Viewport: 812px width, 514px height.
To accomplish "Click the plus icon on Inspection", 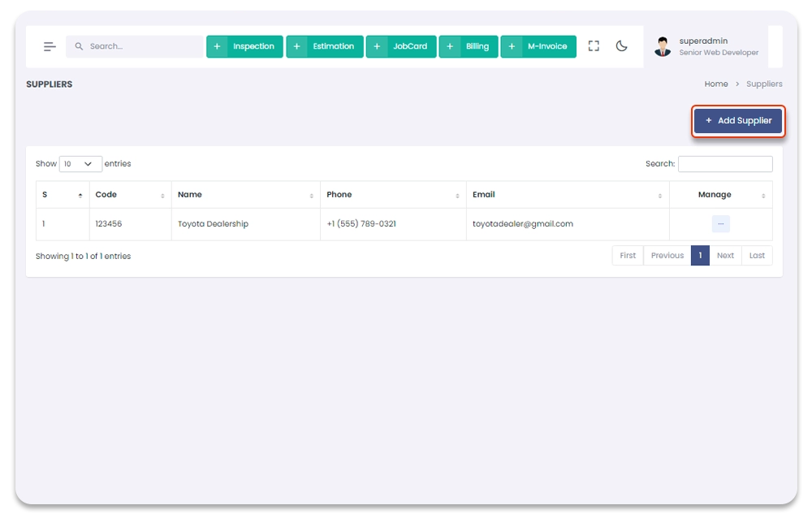I will (x=217, y=46).
